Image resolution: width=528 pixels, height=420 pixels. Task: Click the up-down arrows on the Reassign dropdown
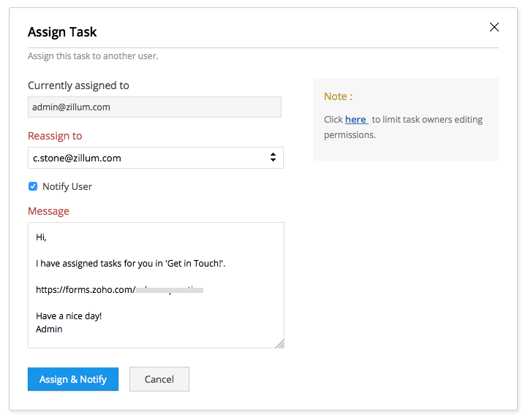273,158
